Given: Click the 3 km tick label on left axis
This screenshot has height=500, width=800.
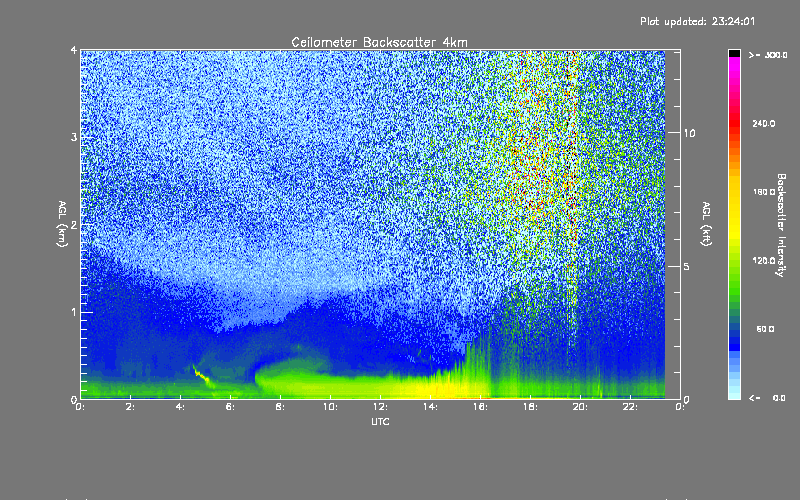Looking at the screenshot, I should tap(73, 137).
